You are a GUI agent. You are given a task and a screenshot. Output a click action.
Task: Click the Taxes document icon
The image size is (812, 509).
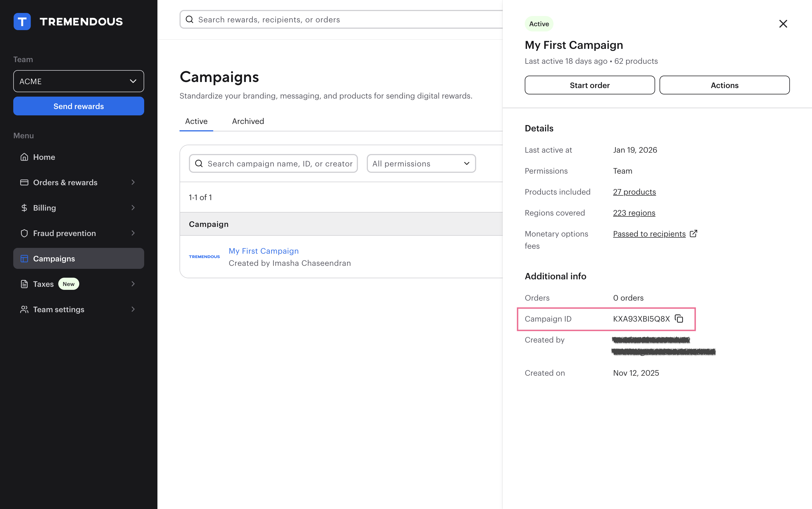pyautogui.click(x=24, y=284)
